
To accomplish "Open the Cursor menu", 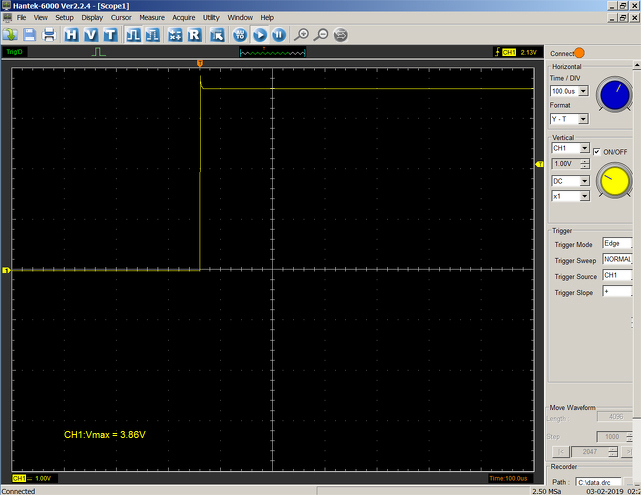I will pyautogui.click(x=121, y=18).
